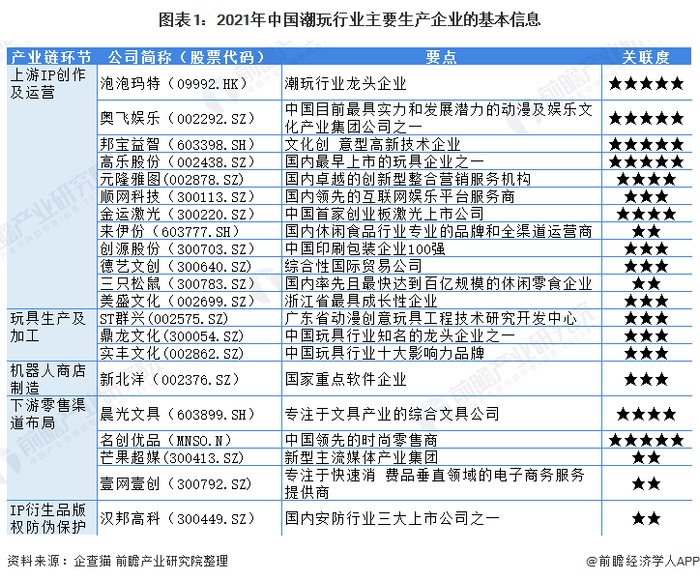700x581 pixels.
Task: Click 浙江省最具成长性企业 text
Action: click(x=361, y=301)
